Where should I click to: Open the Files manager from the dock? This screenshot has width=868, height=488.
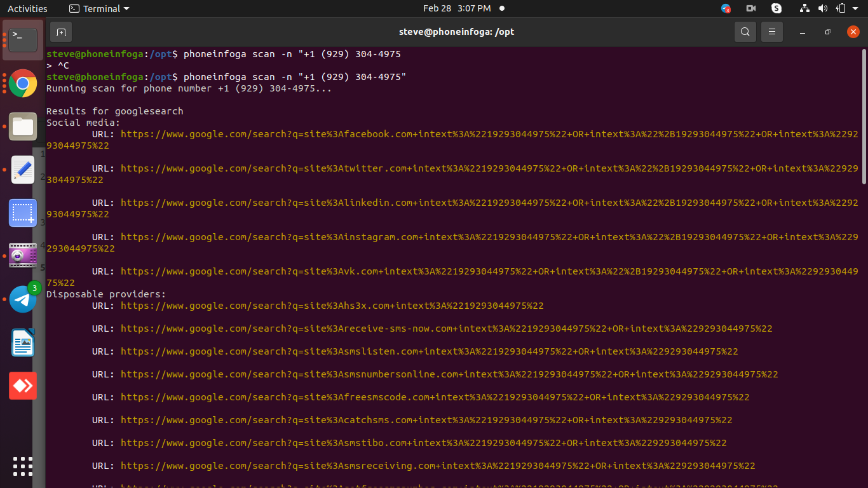[23, 126]
